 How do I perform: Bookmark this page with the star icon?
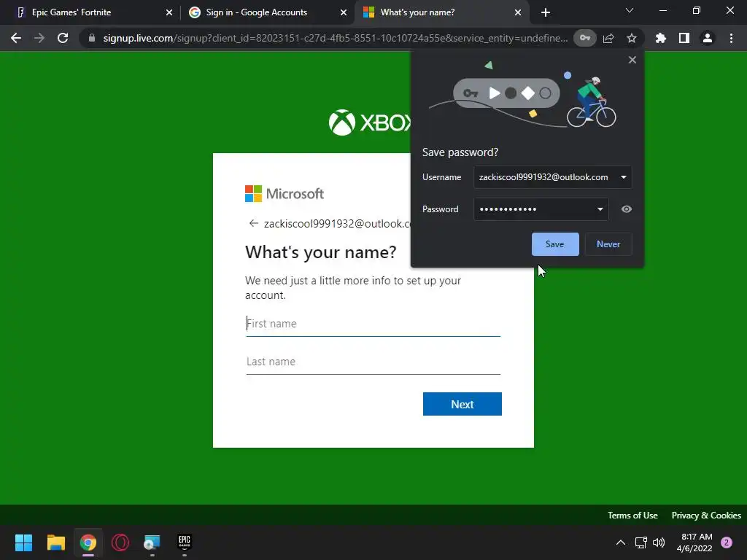[631, 38]
